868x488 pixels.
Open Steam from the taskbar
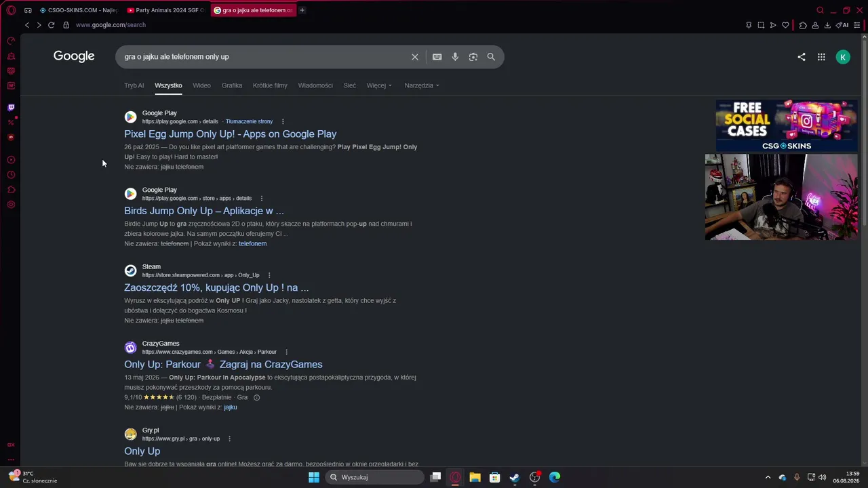point(515,477)
